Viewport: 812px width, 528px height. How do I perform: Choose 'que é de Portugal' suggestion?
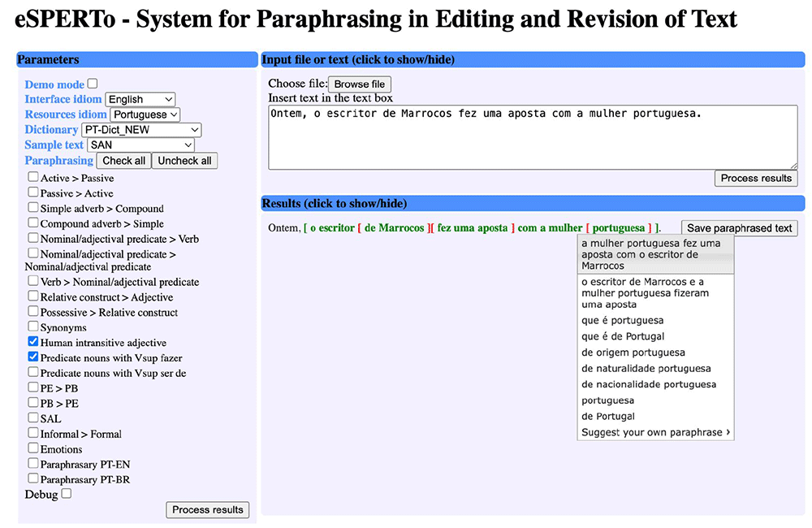click(x=655, y=336)
